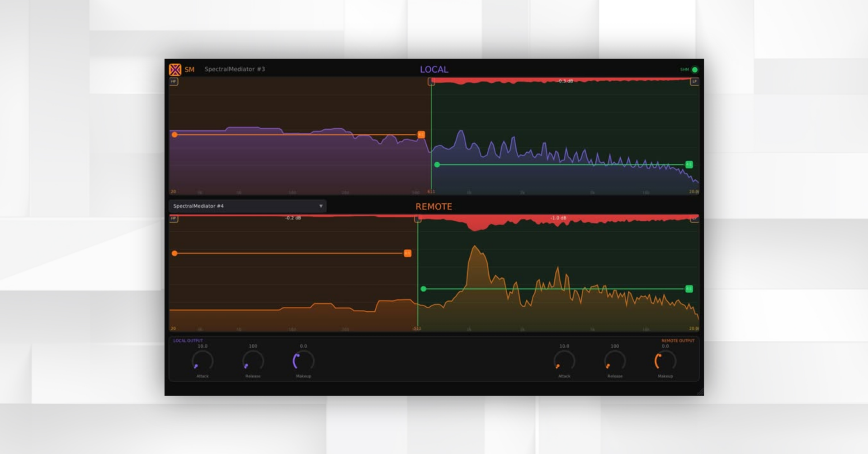This screenshot has height=454, width=868.
Task: Select the Remote orange low-band threshold dot
Action: [175, 253]
